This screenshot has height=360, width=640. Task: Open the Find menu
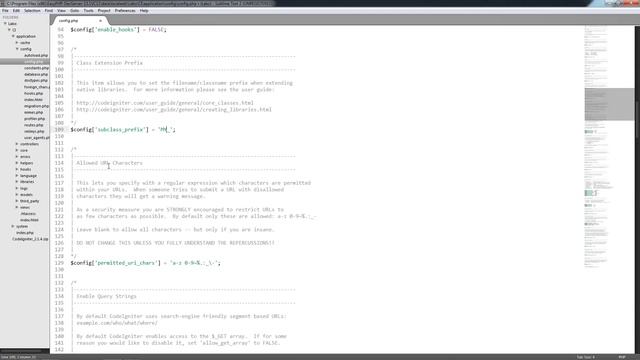coord(49,11)
